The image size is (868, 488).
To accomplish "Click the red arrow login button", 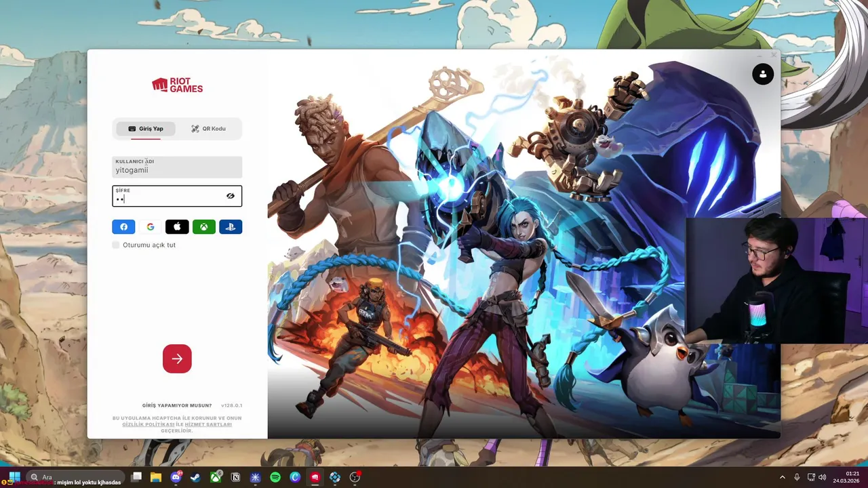I will pos(177,359).
